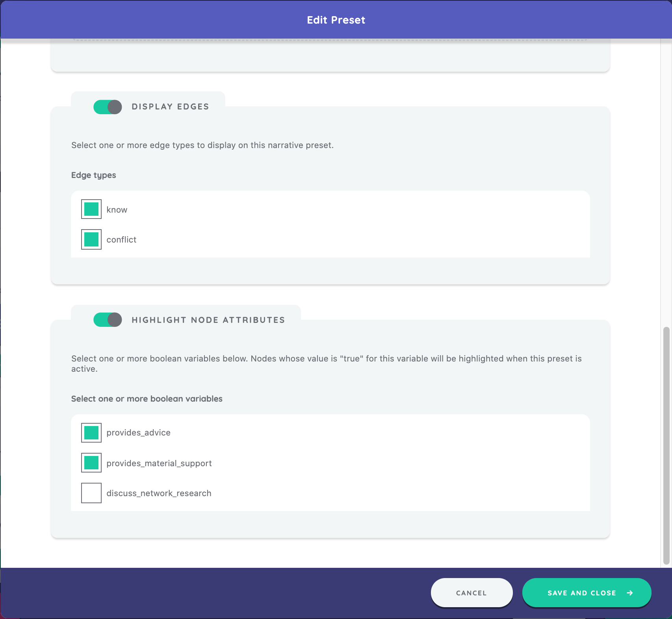Enable the discuss_network_research checkbox
Viewport: 672px width, 619px height.
coord(91,493)
